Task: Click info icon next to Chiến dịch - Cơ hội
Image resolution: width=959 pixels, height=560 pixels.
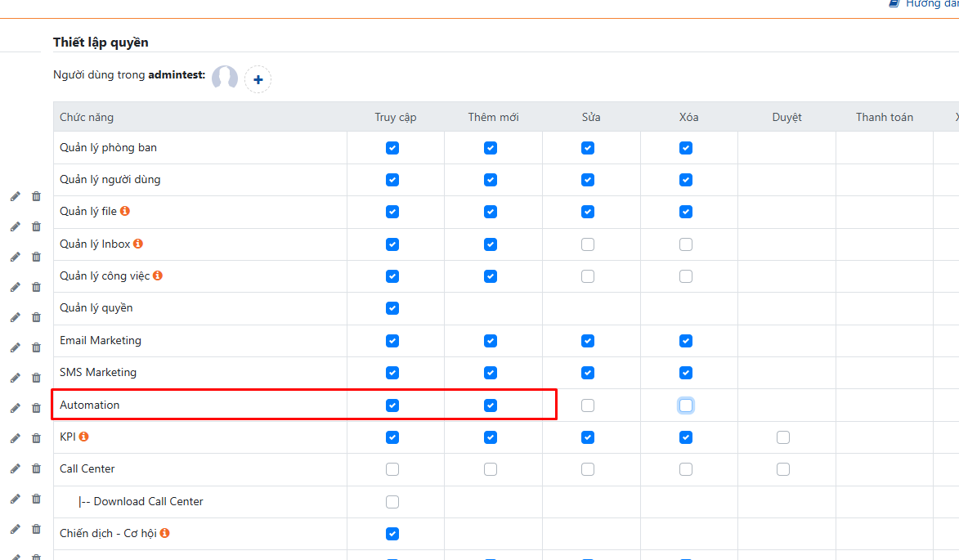Action: pyautogui.click(x=164, y=533)
